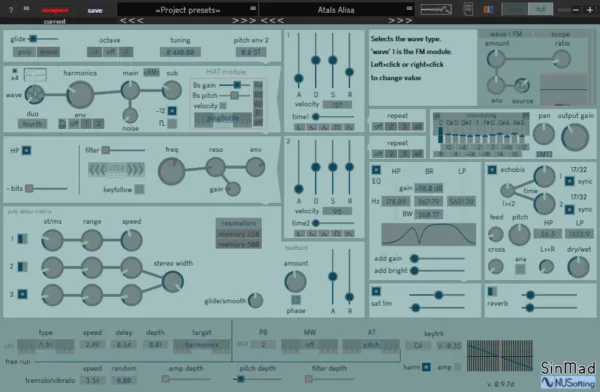Switch to wave 1 FM tab

506,34
